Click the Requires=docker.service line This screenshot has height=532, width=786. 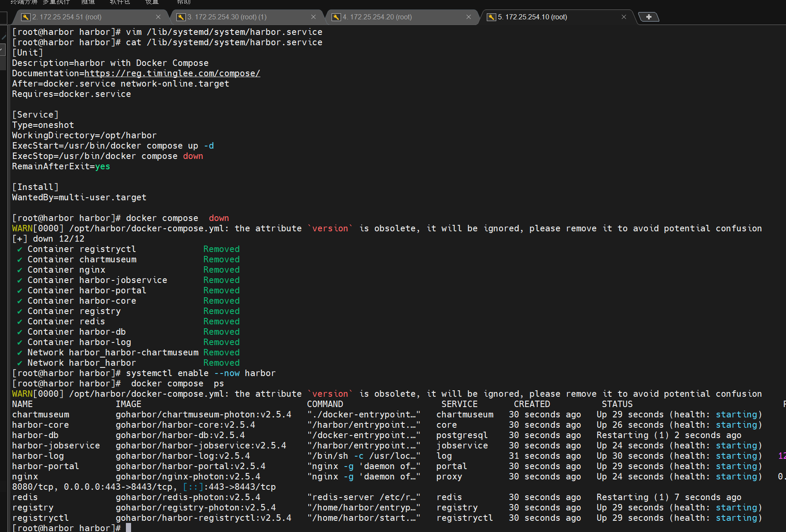pos(72,94)
